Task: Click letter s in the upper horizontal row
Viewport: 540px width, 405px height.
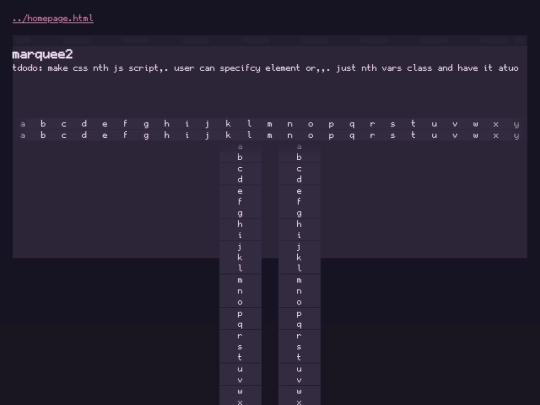Action: point(393,124)
